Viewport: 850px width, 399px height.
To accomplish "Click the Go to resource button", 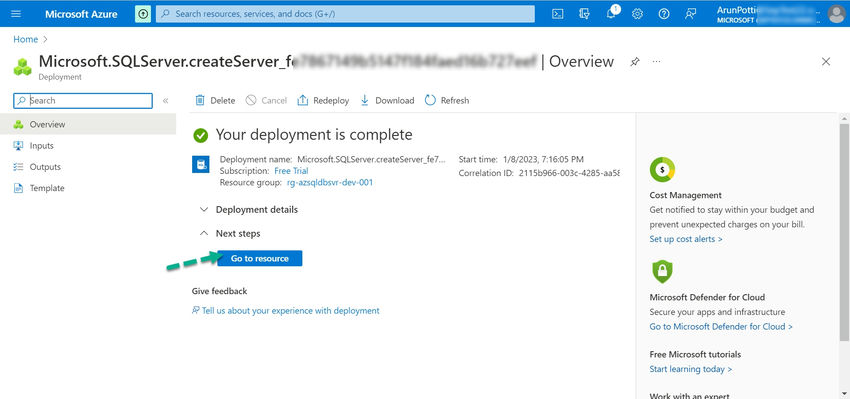I will coord(260,259).
